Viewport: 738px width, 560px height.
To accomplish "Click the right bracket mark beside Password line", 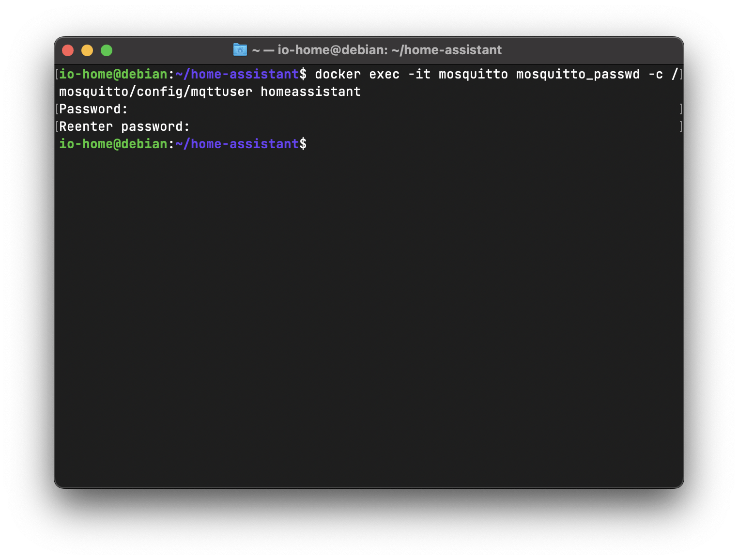I will (680, 109).
